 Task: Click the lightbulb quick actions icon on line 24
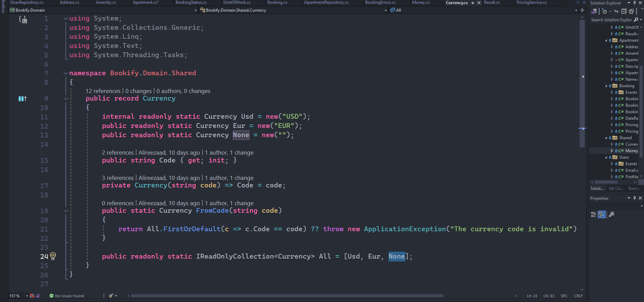[53, 256]
